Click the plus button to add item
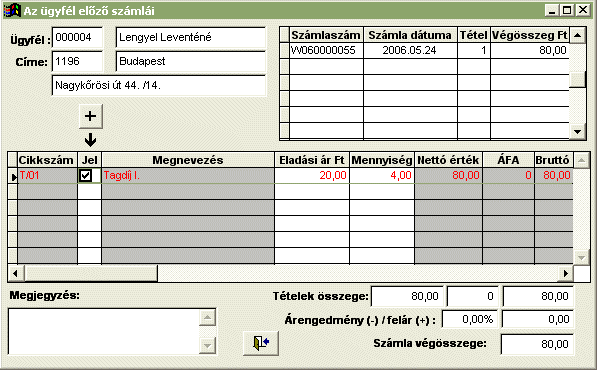This screenshot has width=597, height=370. coord(91,116)
